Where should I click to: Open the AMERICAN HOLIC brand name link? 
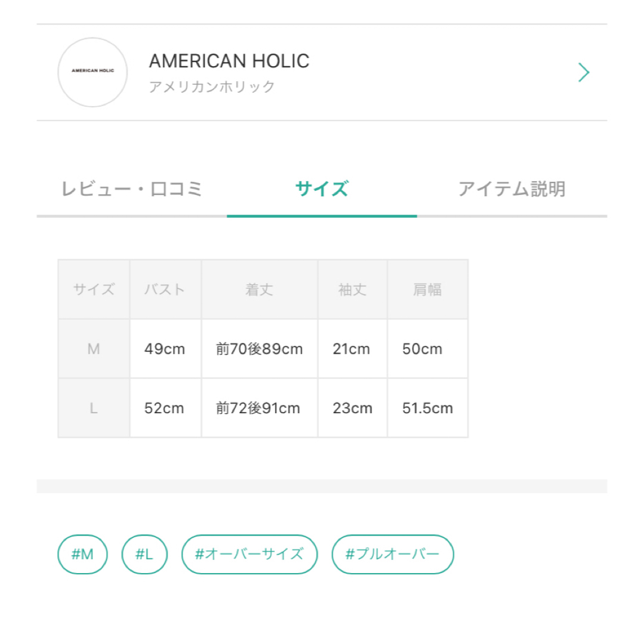click(229, 61)
